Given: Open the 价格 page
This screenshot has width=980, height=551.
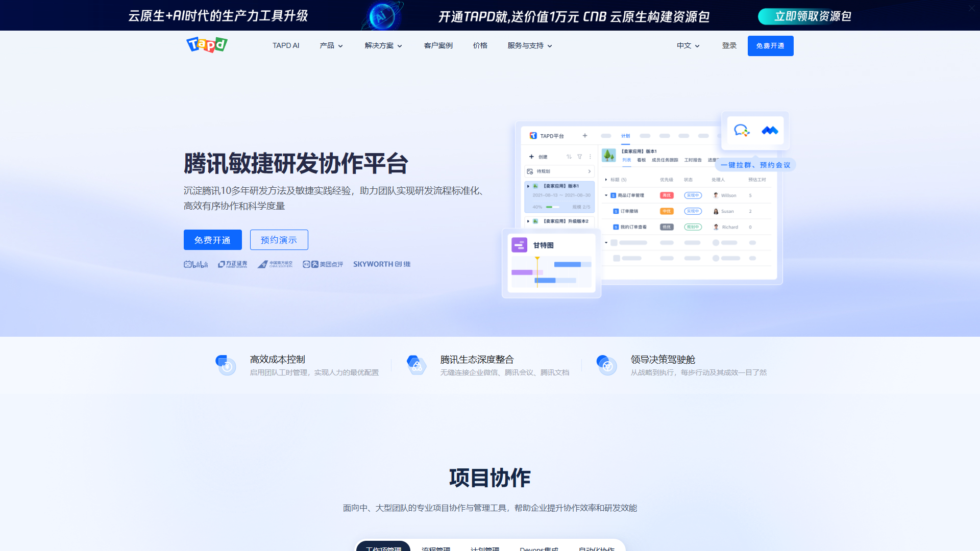Looking at the screenshot, I should click(x=480, y=46).
